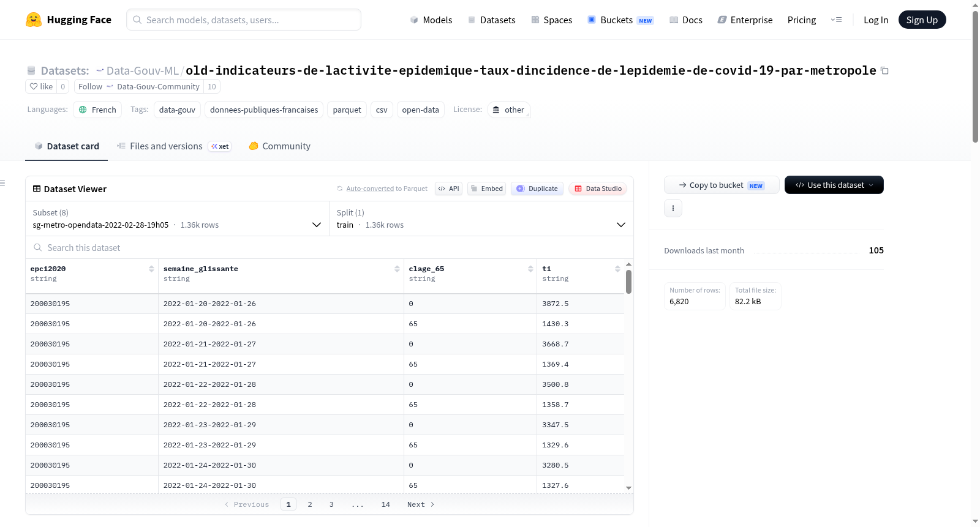Open the navbar overflow menu icon
This screenshot has height=527, width=980.
(x=836, y=20)
